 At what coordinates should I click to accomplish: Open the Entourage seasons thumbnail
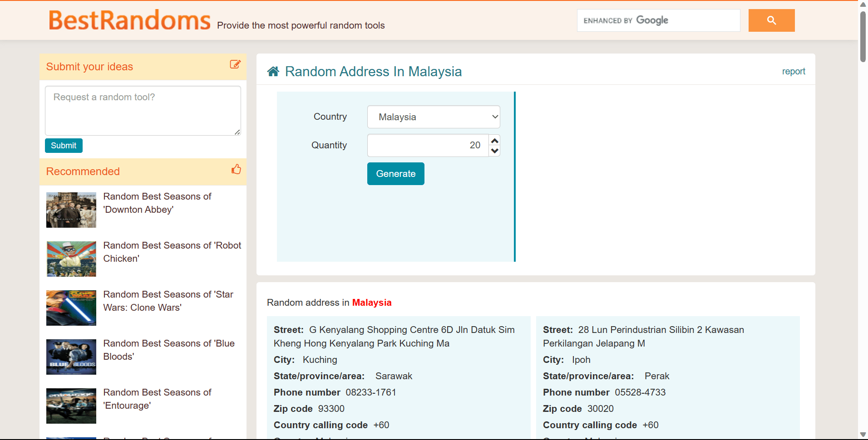coord(71,406)
